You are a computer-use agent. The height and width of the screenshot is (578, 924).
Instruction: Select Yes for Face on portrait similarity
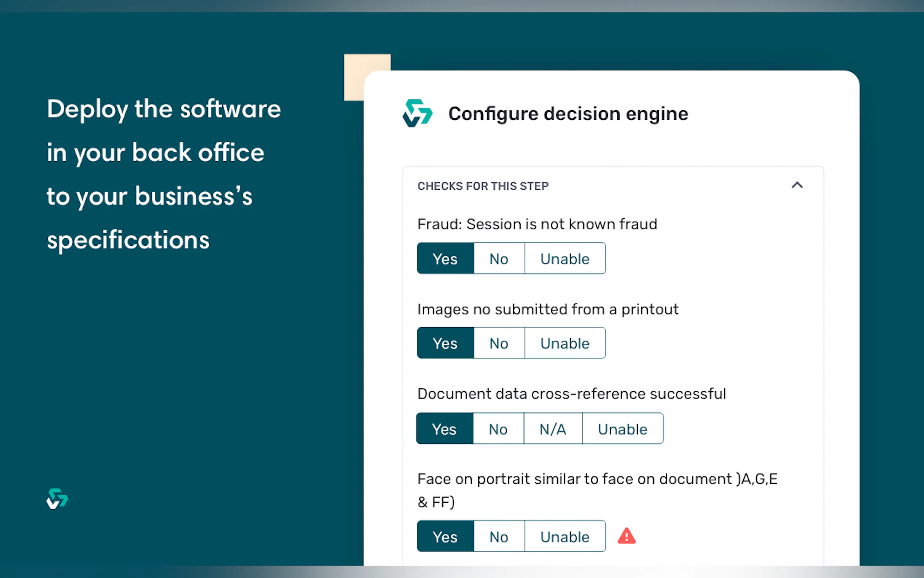445,537
